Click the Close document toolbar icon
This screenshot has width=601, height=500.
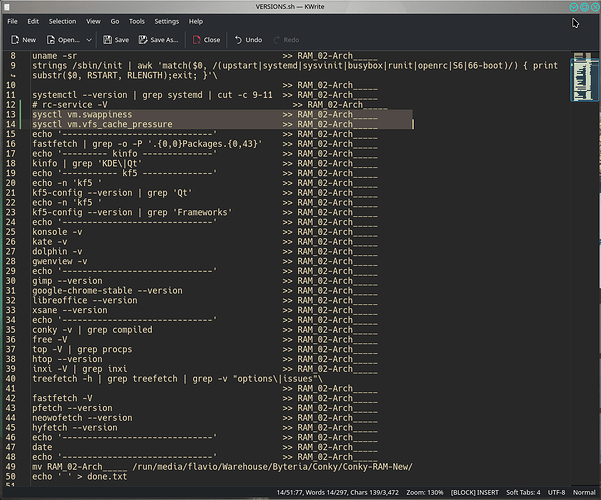[205, 40]
